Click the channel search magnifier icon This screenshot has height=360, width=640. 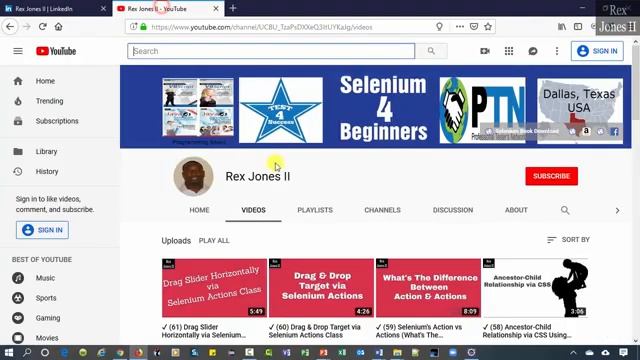tap(565, 210)
